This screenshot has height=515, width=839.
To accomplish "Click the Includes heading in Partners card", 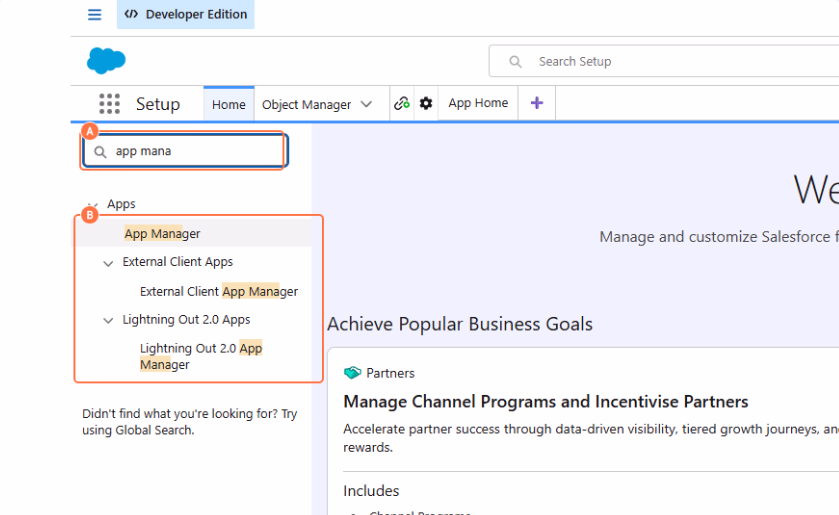I will point(371,491).
